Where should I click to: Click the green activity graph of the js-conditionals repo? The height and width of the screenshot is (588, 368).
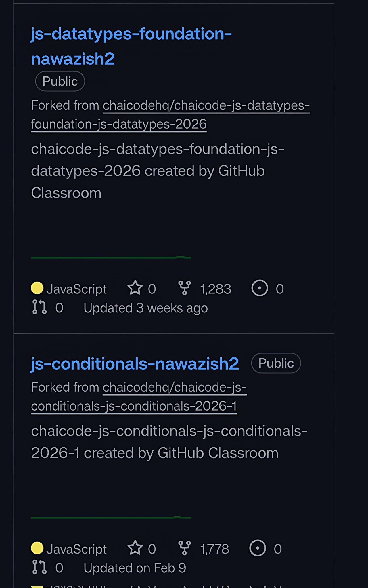point(111,517)
